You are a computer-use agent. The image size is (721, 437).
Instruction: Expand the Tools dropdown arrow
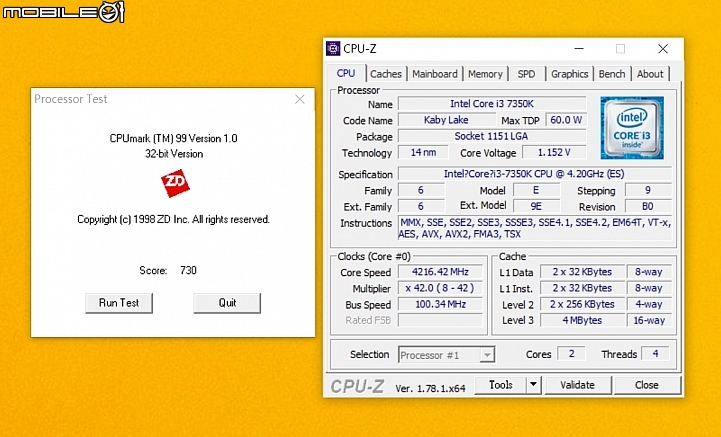[533, 385]
